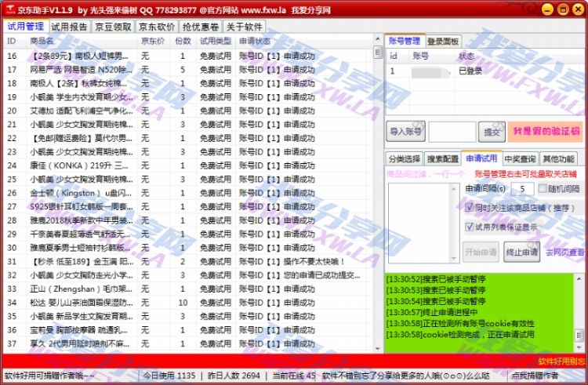Select row 17 网易严选 网易智造 N520
This screenshot has height=385, width=588.
[x=187, y=70]
